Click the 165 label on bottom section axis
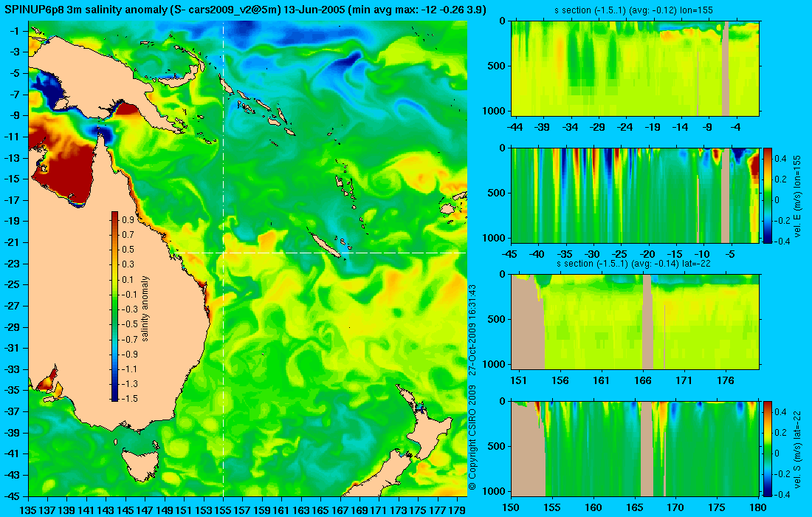The height and width of the screenshot is (517, 812). click(x=634, y=507)
